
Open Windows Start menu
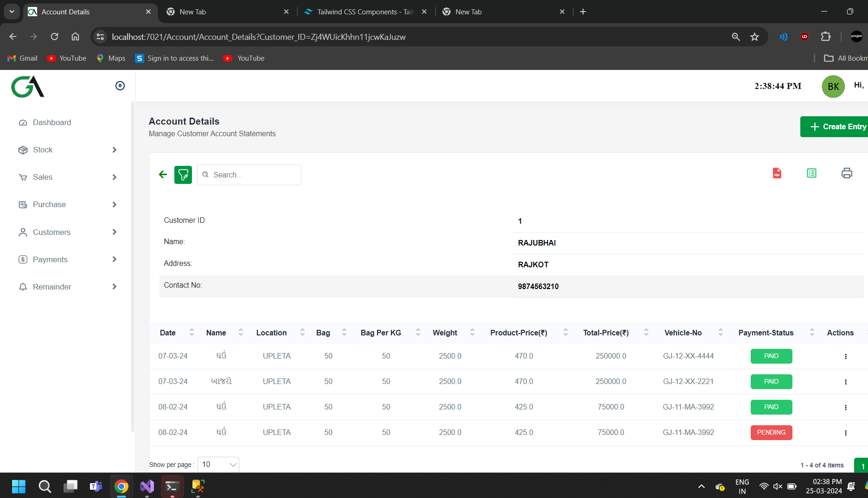coord(19,486)
